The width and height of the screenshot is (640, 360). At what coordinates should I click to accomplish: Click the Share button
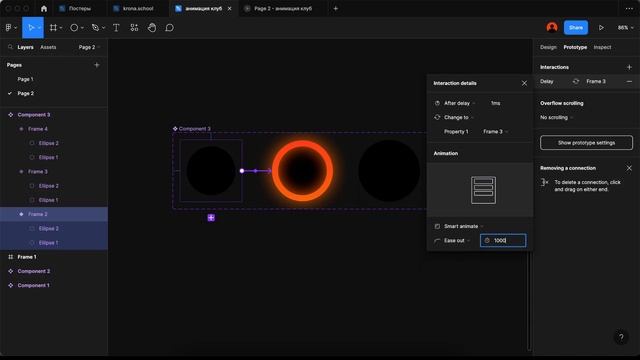[x=576, y=28]
